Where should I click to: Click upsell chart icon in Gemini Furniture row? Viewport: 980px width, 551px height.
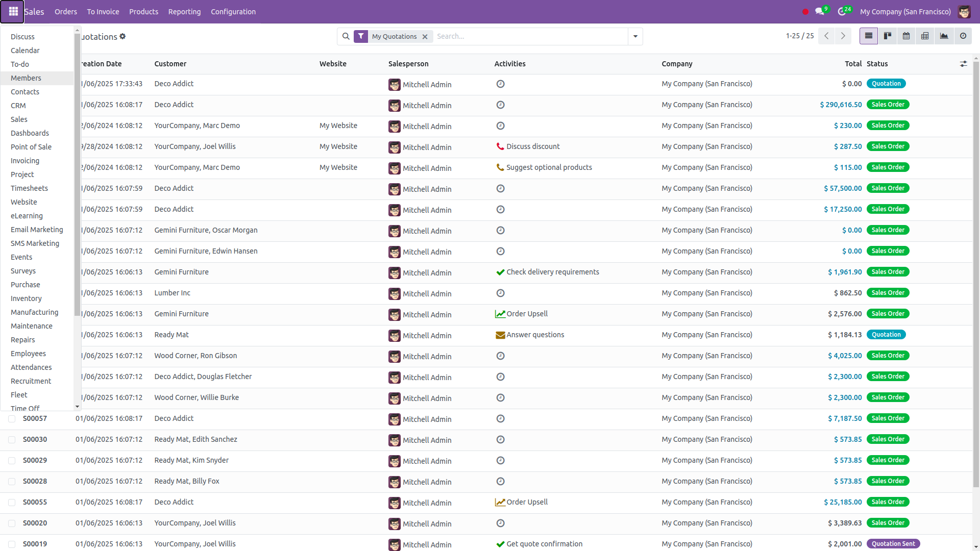(500, 314)
